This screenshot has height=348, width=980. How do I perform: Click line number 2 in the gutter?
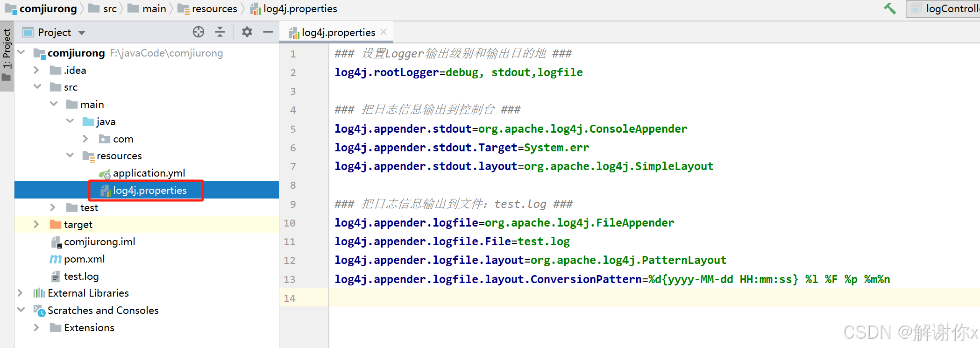[x=293, y=72]
